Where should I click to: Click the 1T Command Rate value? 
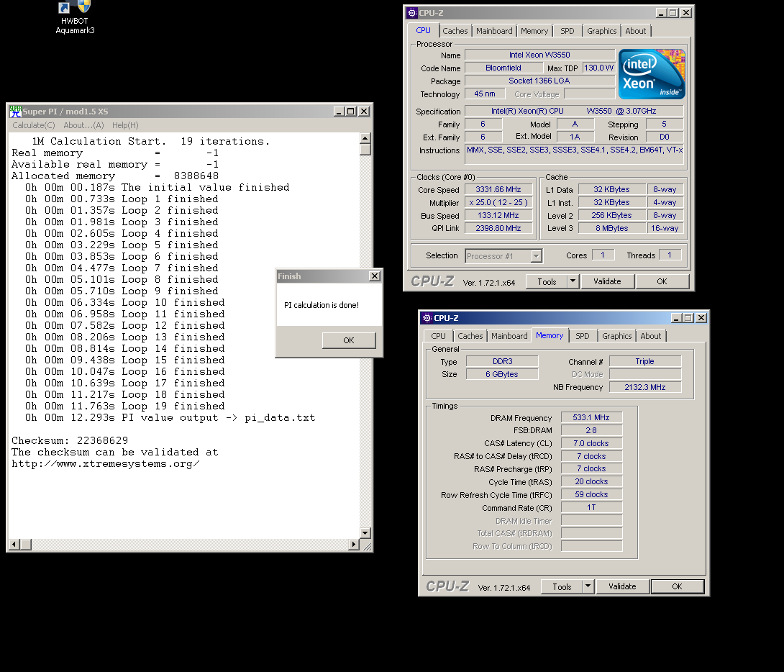point(591,507)
